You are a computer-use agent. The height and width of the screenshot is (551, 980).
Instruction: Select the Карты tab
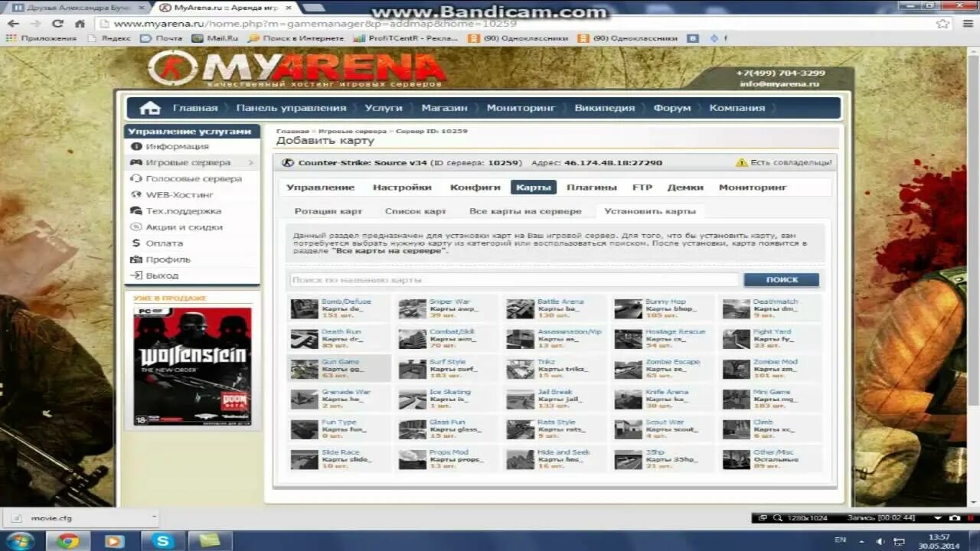[x=534, y=187]
